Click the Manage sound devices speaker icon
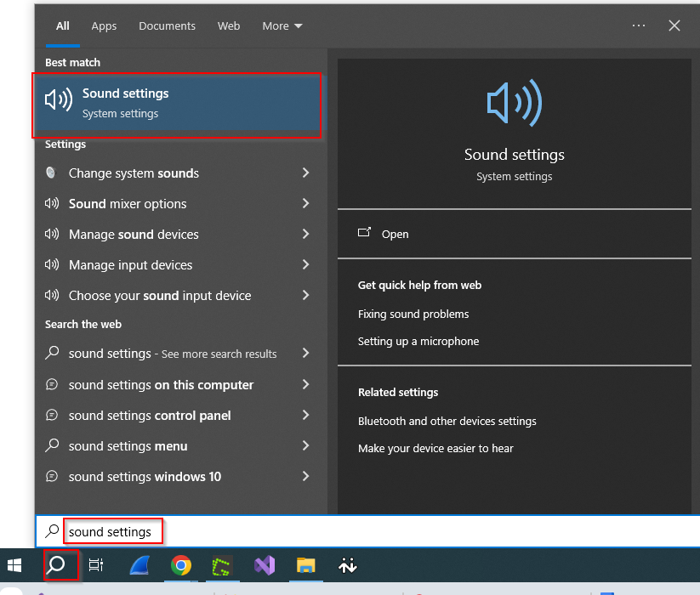Screen dimensions: 700x595 coord(52,234)
